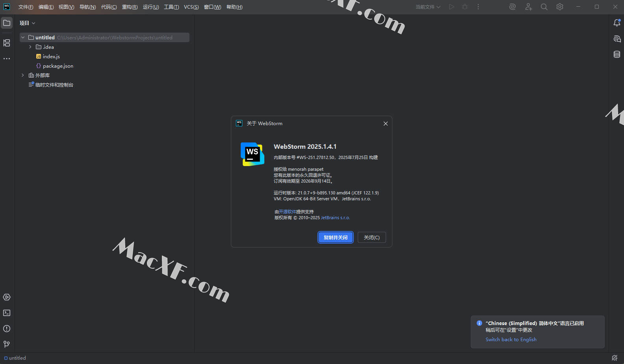This screenshot has height=364, width=624.
Task: Click the Debug bug icon in toolbar
Action: (465, 7)
